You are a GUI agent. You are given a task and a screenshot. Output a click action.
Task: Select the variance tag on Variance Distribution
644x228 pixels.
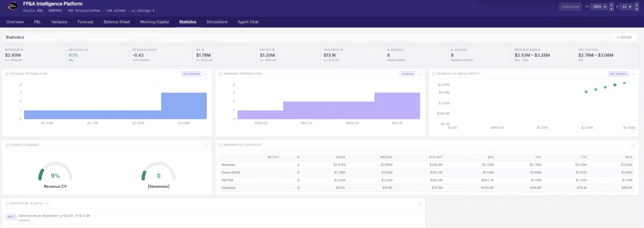[407, 74]
